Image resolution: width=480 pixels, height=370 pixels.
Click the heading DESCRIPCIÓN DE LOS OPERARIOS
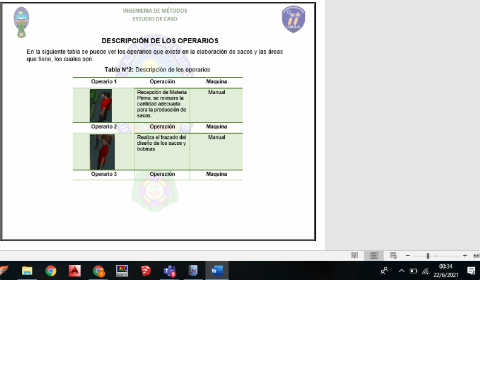coord(160,41)
